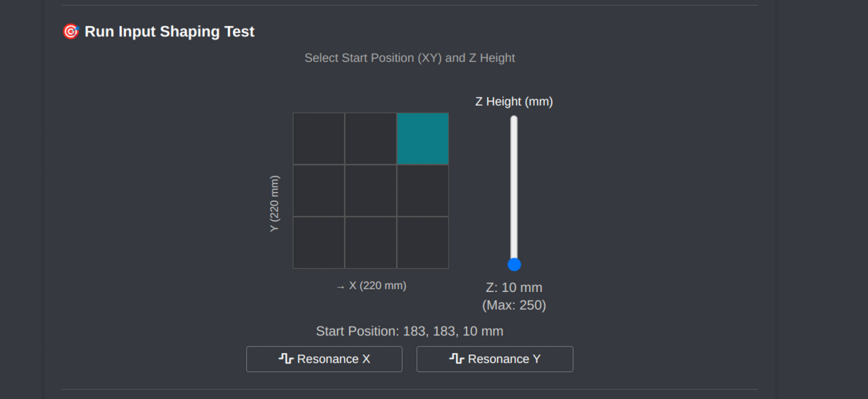Viewport: 868px width, 399px height.
Task: Pick the bottom-right start position cell
Action: [423, 243]
